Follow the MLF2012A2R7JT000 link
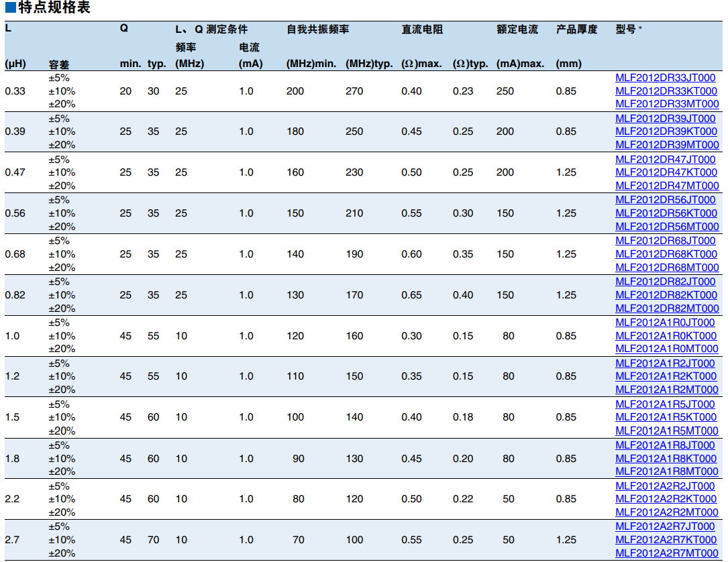 (665, 526)
